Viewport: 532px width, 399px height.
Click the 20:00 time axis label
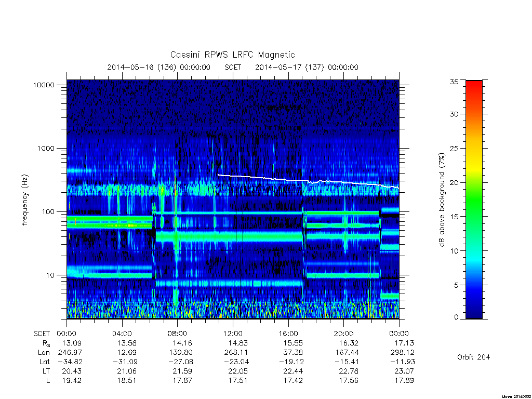(344, 334)
